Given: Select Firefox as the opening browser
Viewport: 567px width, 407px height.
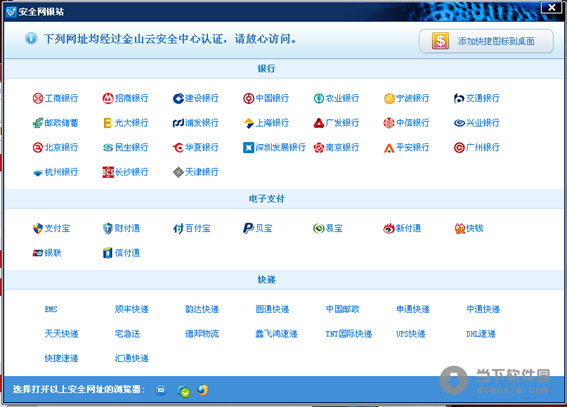Looking at the screenshot, I should (203, 390).
